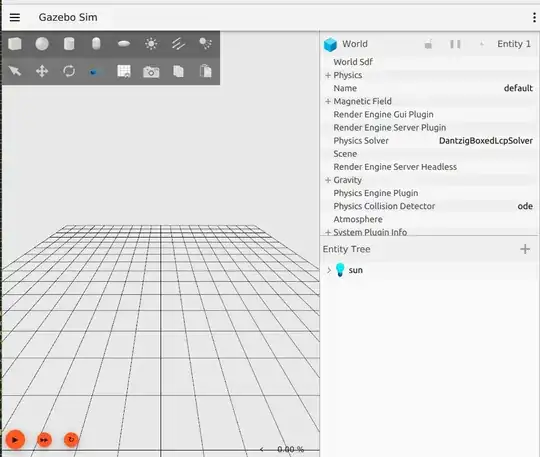Expand the Gravity component
540x457 pixels.
click(x=328, y=180)
